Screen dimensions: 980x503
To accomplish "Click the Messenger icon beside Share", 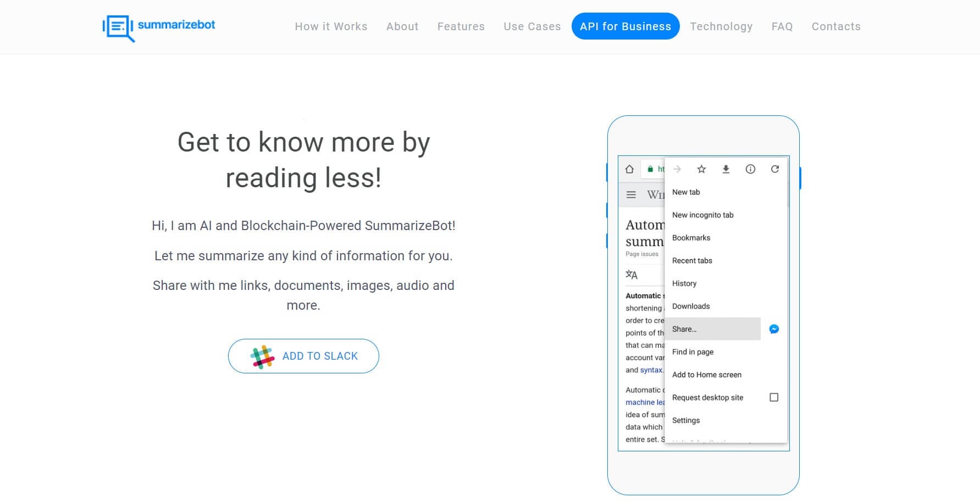I will 774,329.
